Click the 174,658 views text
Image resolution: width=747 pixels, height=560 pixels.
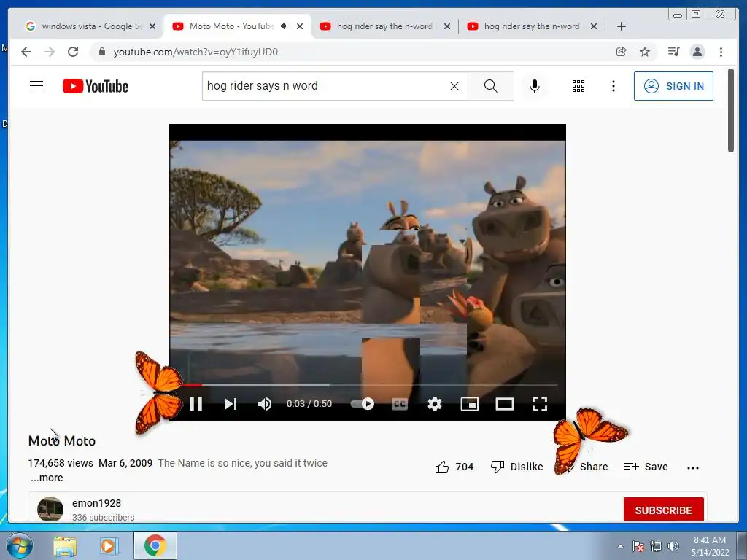pos(61,463)
